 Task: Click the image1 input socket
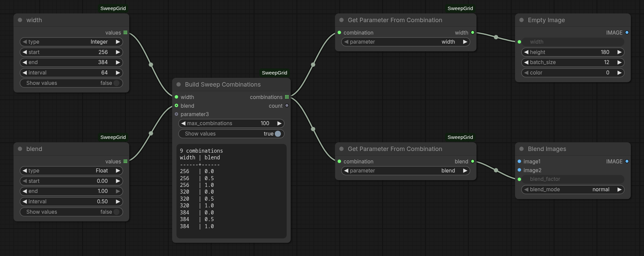click(519, 161)
